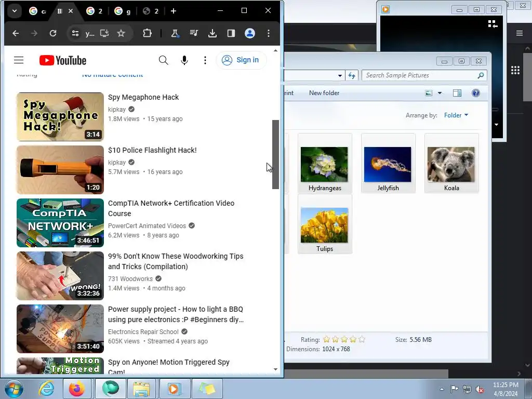Open Firefox from taskbar
Screen dimensions: 532x399
pos(77,389)
